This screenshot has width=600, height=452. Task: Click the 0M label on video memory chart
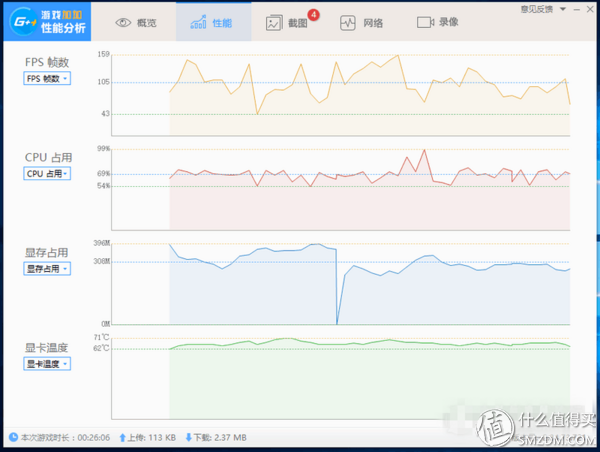coord(106,324)
